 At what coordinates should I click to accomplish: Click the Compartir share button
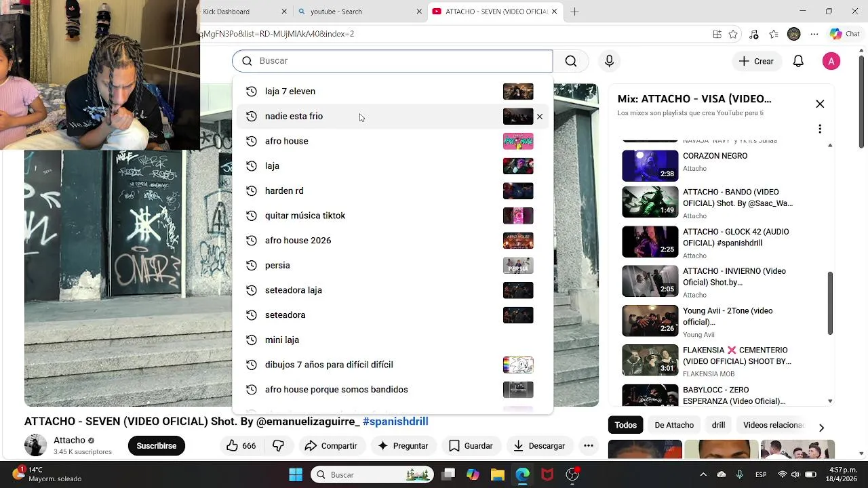coord(331,445)
